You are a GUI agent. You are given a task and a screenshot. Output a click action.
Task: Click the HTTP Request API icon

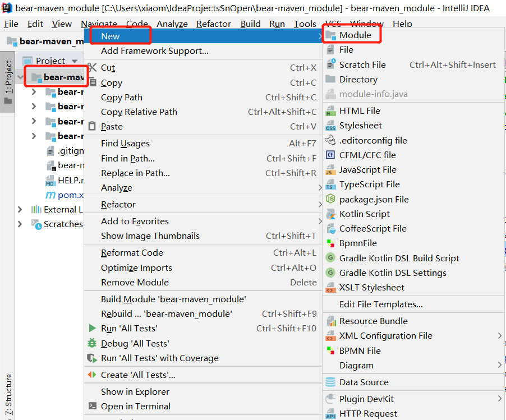tap(330, 413)
